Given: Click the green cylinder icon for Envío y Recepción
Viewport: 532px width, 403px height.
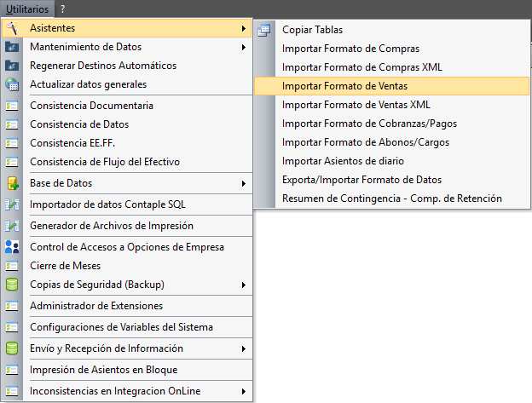Looking at the screenshot, I should (12, 348).
